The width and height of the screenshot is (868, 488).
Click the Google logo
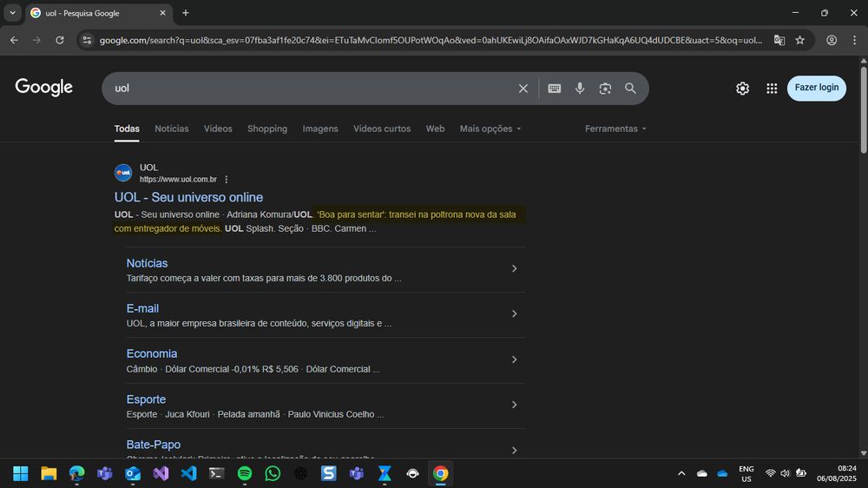pos(43,87)
